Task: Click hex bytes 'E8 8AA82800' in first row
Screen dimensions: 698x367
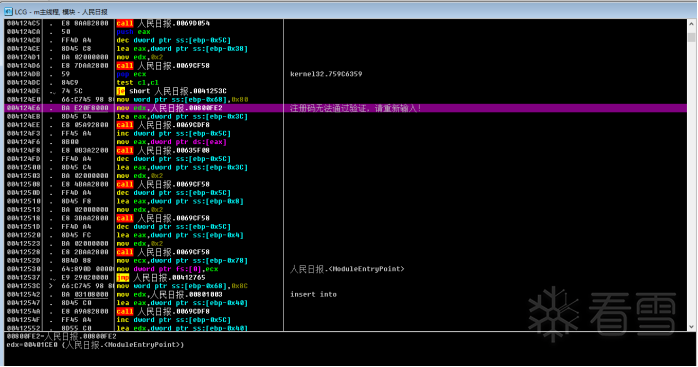Action: click(x=85, y=23)
